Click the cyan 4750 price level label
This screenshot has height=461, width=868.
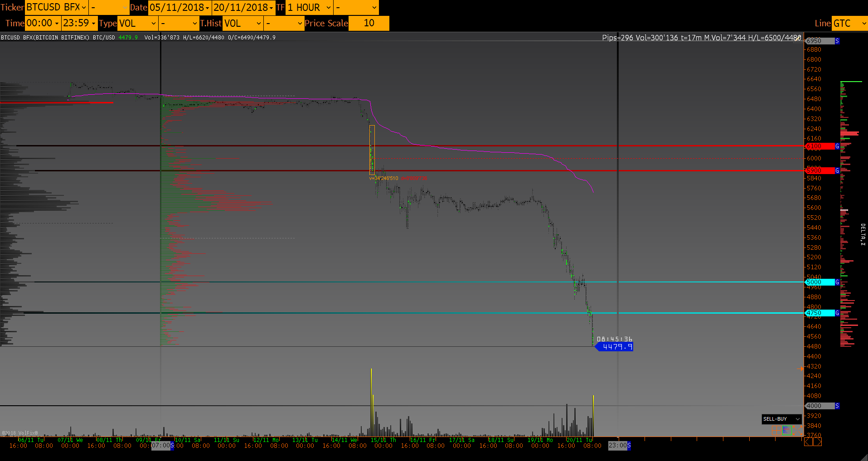(x=820, y=313)
